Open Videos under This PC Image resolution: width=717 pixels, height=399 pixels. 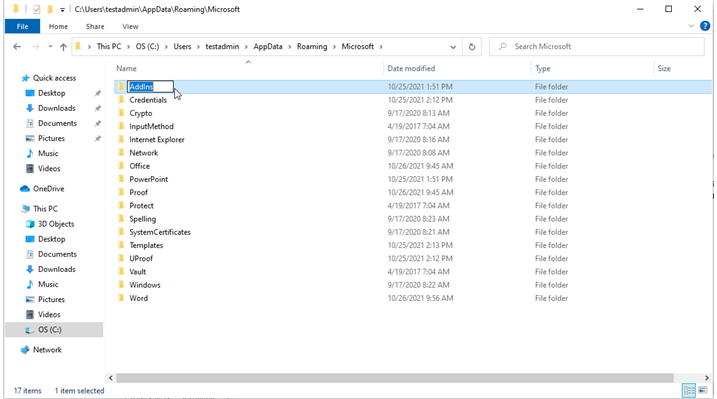pyautogui.click(x=49, y=314)
